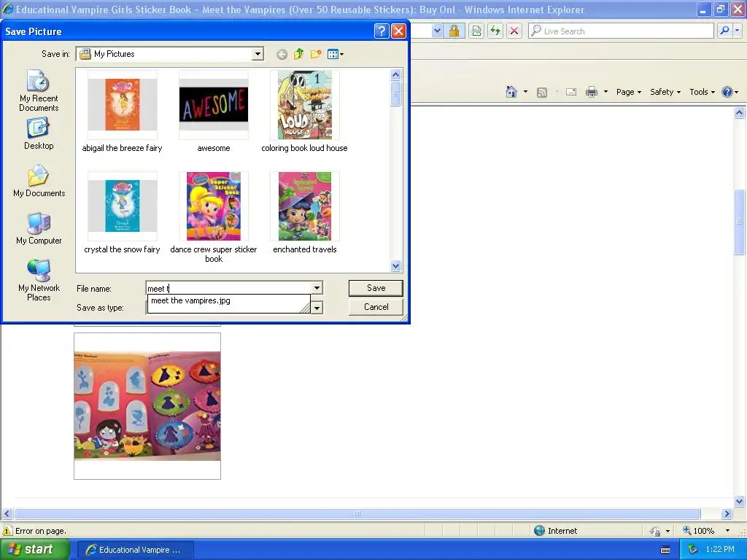Click the file list scrollbar thumb

396,94
